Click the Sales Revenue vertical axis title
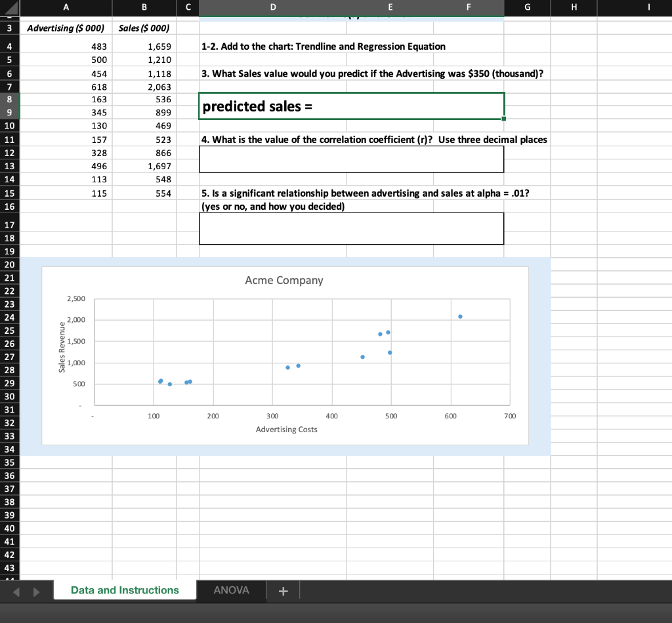 pos(62,348)
